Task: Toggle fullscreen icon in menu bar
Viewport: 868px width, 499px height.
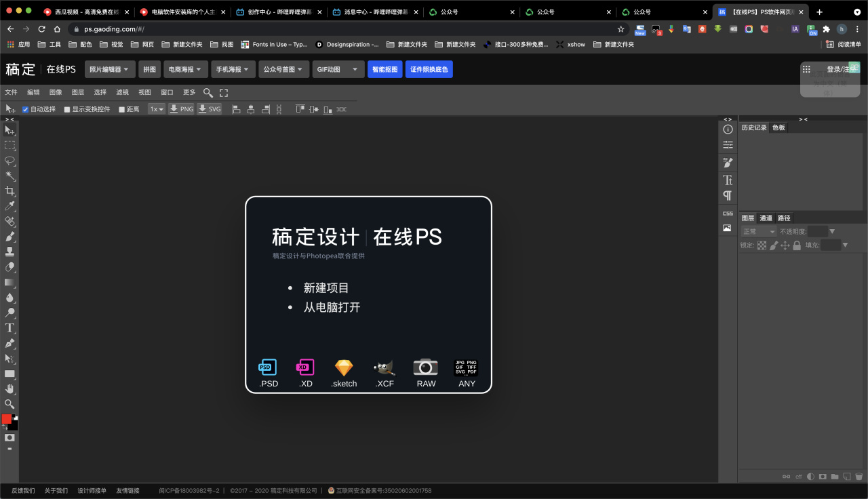Action: click(224, 93)
